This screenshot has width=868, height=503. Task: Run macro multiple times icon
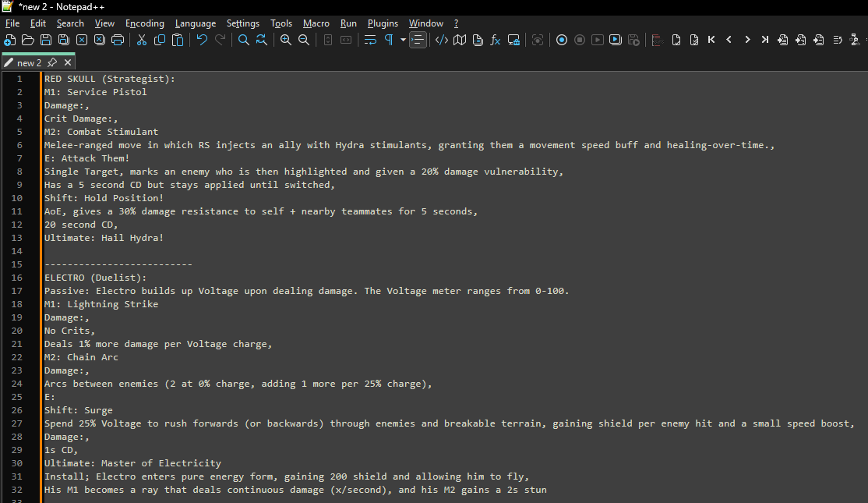pos(615,40)
